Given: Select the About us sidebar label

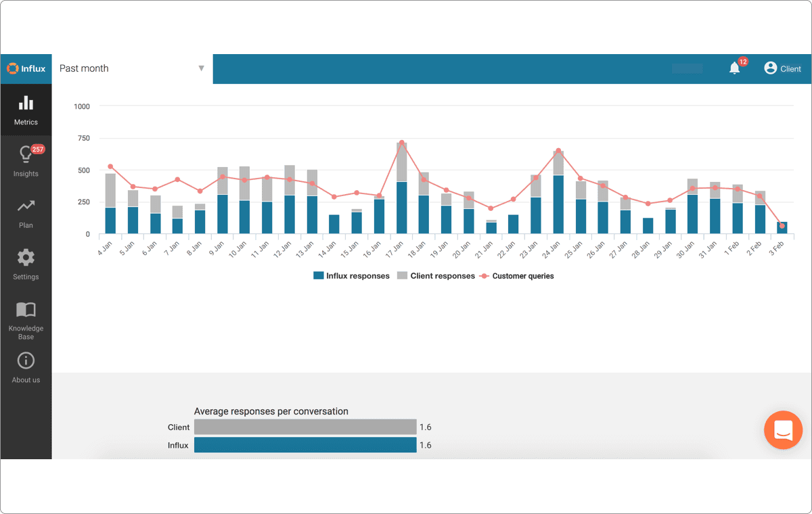Looking at the screenshot, I should tap(26, 380).
